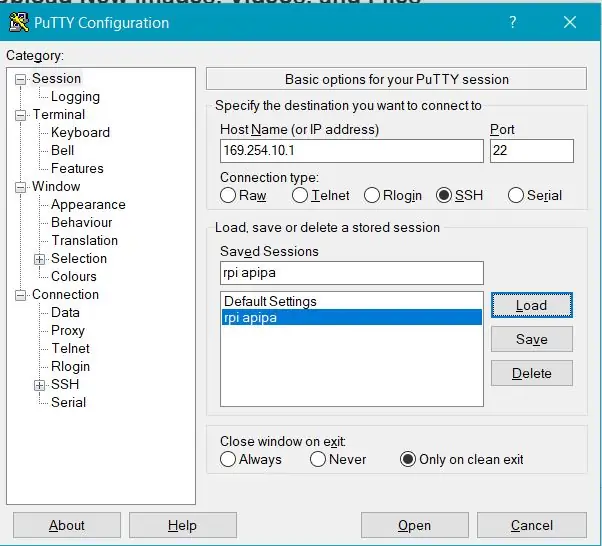This screenshot has width=602, height=546.
Task: Open the Translation settings category
Action: coord(84,240)
